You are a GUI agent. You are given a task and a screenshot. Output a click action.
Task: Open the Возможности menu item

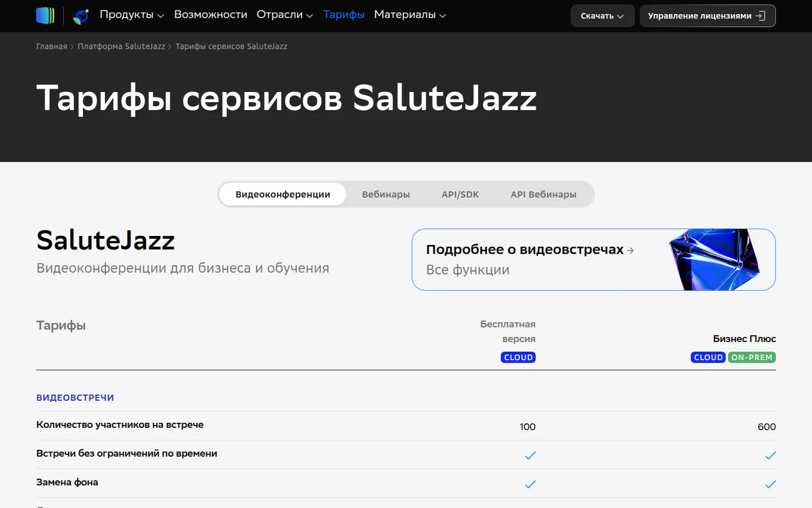210,15
